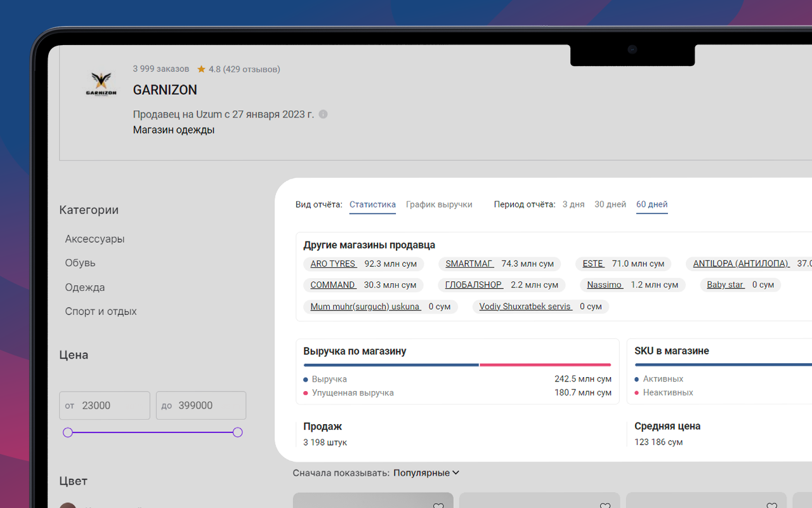
Task: Open the ГЛОБАЛSHOP shop link
Action: pyautogui.click(x=474, y=285)
